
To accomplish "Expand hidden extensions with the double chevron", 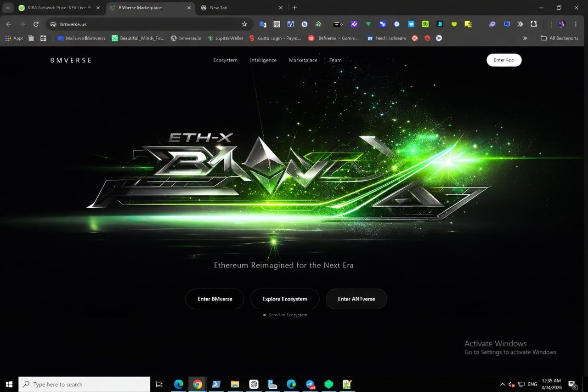I will click(520, 24).
